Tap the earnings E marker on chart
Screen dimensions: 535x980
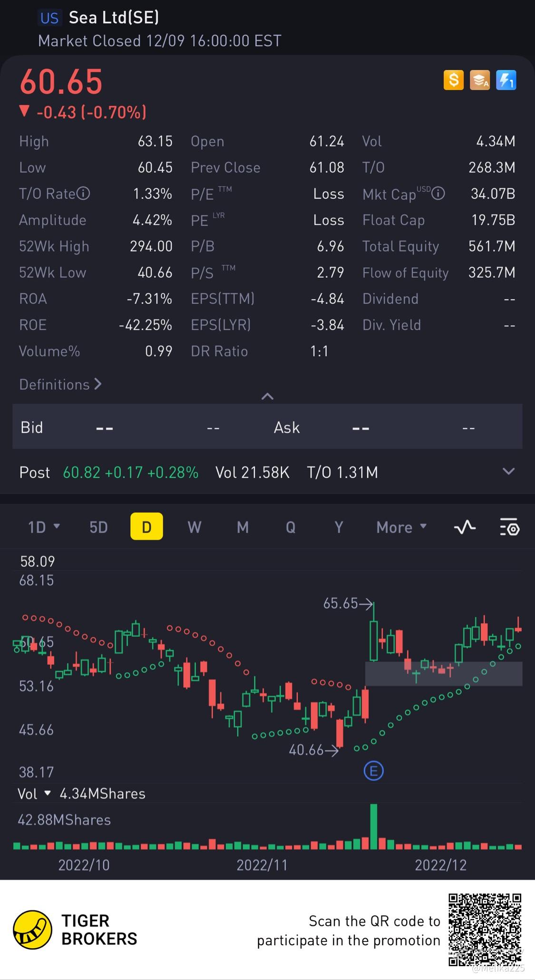pos(373,771)
